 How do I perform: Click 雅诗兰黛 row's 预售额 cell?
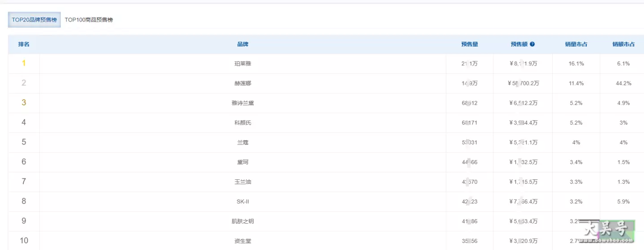pyautogui.click(x=523, y=103)
